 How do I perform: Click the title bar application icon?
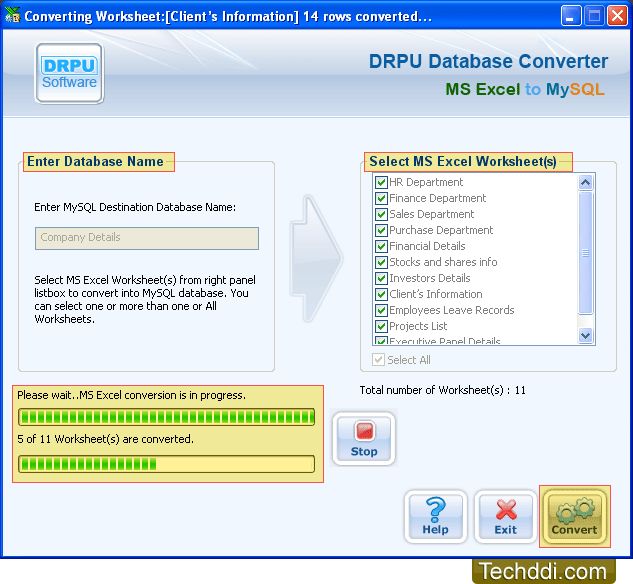12,15
